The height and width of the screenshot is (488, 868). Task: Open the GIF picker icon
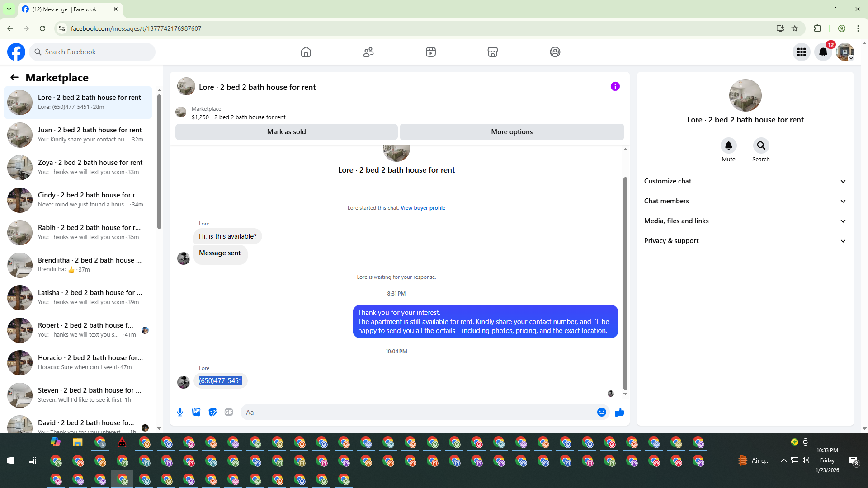click(229, 412)
